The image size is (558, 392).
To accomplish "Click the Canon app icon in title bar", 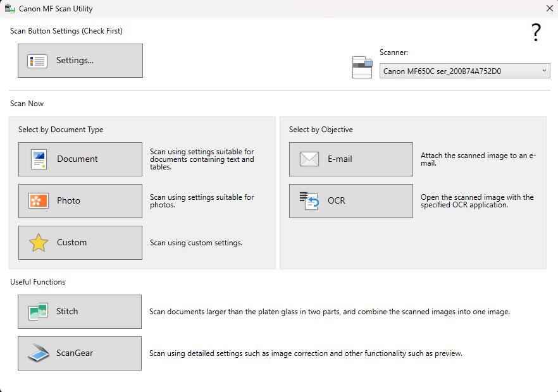I will coord(9,8).
